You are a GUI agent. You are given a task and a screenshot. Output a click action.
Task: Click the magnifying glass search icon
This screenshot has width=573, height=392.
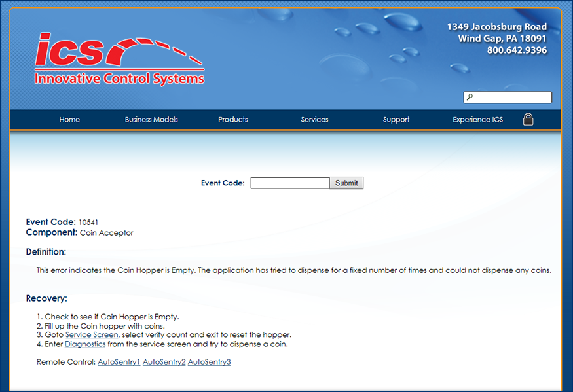(x=470, y=98)
